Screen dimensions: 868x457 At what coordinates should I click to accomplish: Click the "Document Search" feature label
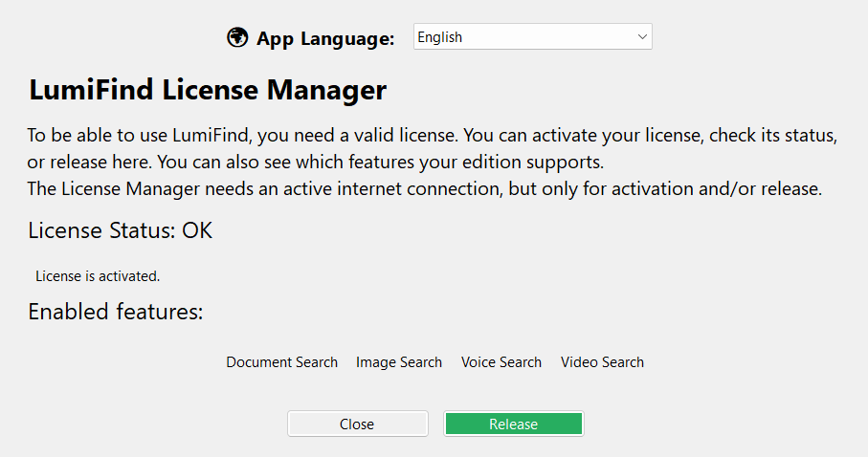(x=281, y=362)
